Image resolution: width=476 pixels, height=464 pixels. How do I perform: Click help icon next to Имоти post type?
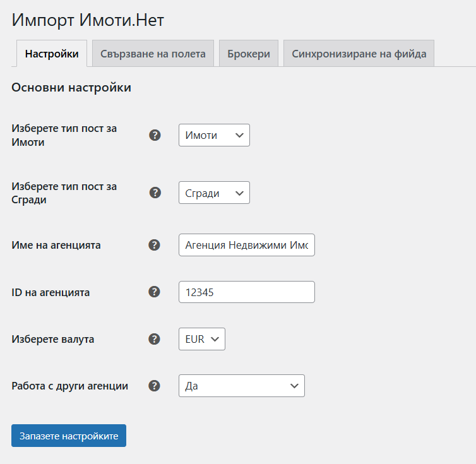point(155,135)
